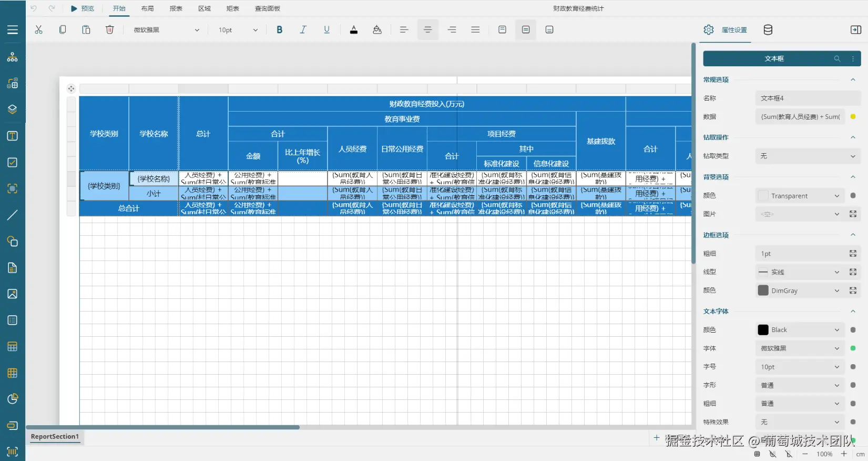Open the property settings tab
This screenshot has width=868, height=461.
pyautogui.click(x=726, y=30)
